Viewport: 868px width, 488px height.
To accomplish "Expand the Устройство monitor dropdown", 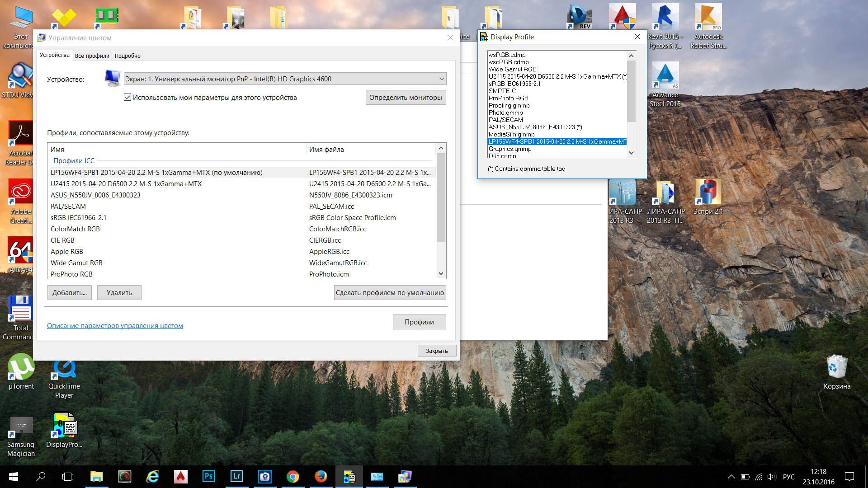I will 441,79.
